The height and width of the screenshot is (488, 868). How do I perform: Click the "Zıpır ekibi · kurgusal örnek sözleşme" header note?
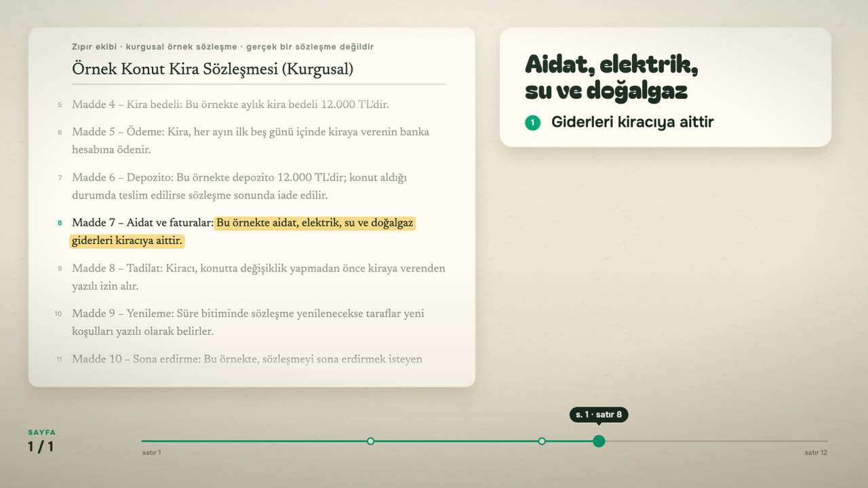coord(222,47)
